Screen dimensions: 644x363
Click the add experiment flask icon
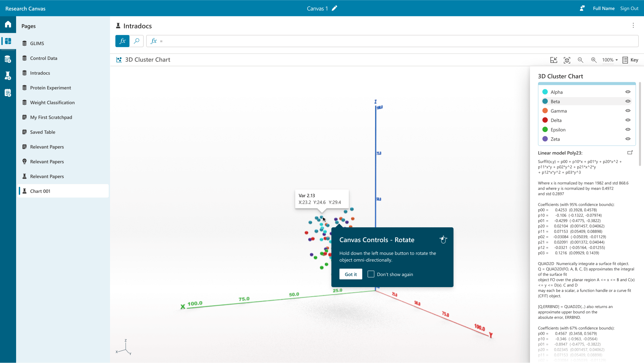pyautogui.click(x=8, y=76)
